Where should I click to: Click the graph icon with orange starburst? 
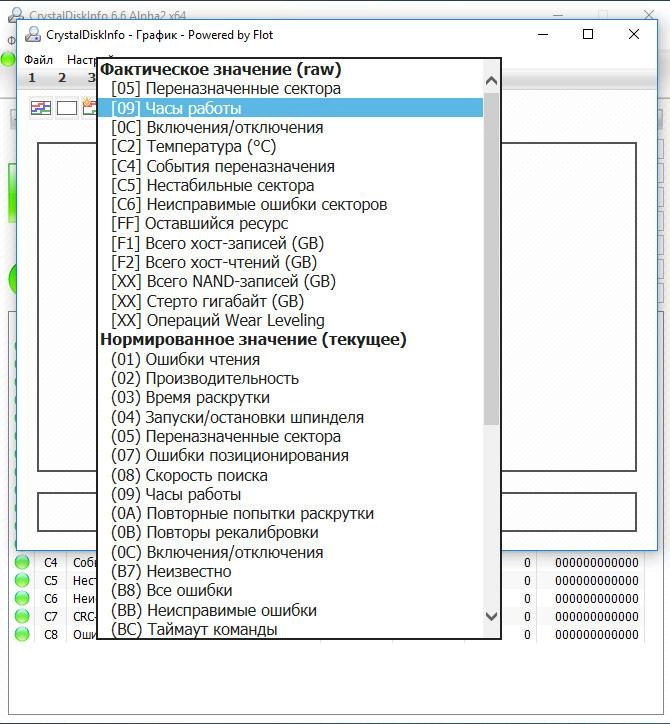[x=90, y=107]
